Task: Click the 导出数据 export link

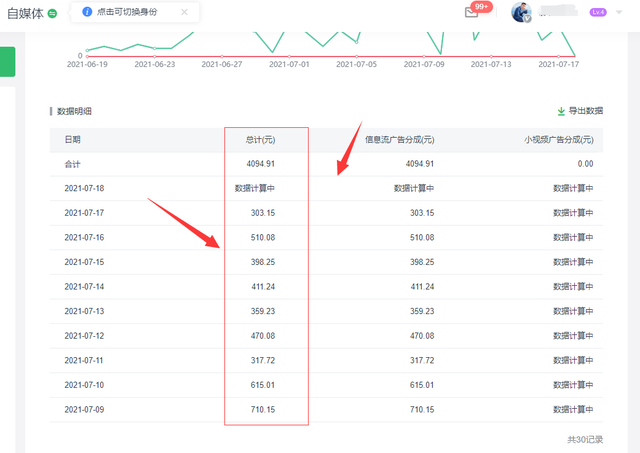Action: point(585,111)
